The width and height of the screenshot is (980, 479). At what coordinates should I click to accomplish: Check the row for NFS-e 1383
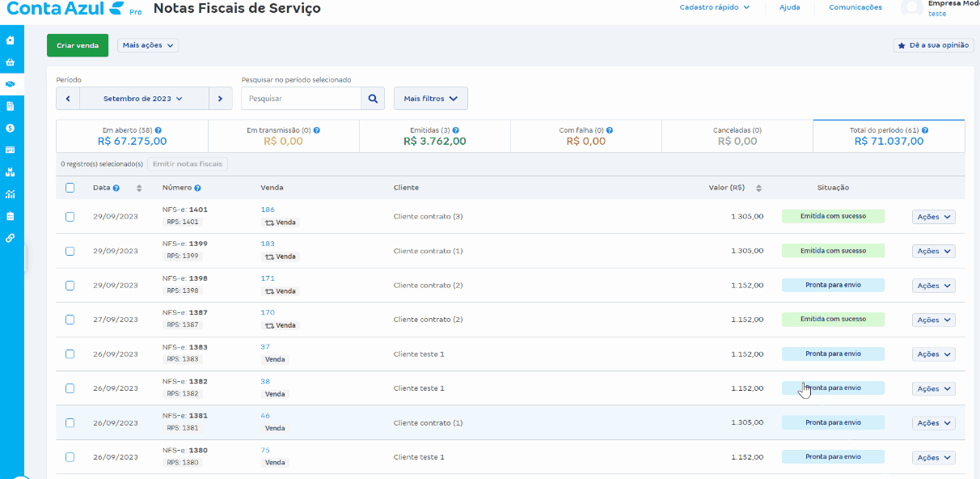point(70,354)
